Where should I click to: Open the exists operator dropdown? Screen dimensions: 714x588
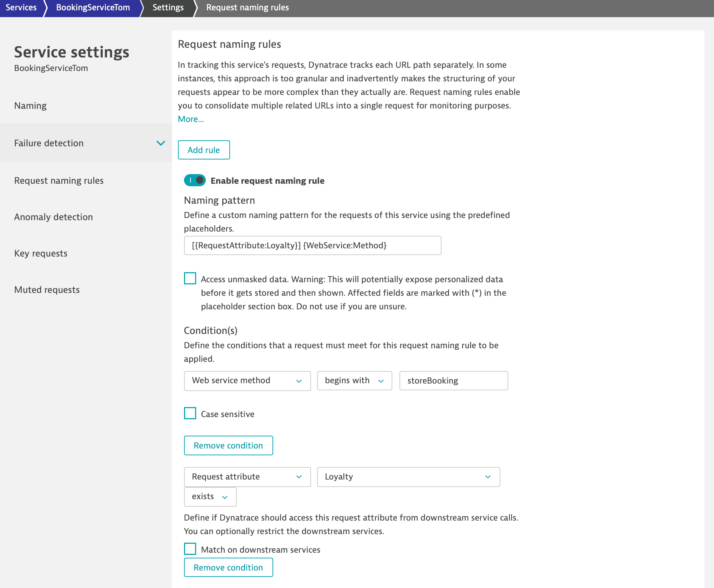210,497
